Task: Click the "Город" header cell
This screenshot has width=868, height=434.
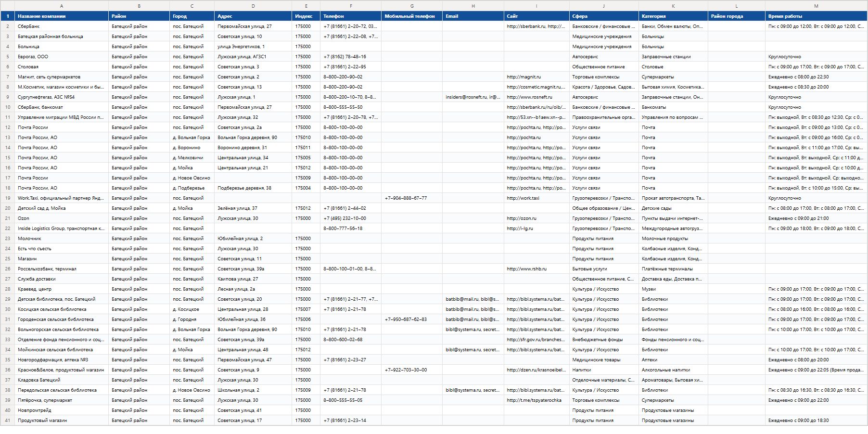Action: coord(192,16)
